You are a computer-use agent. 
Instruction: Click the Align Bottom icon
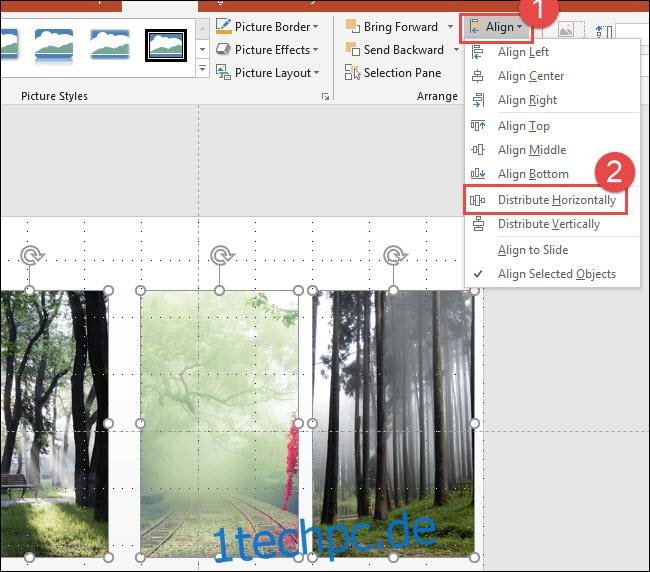pyautogui.click(x=478, y=174)
